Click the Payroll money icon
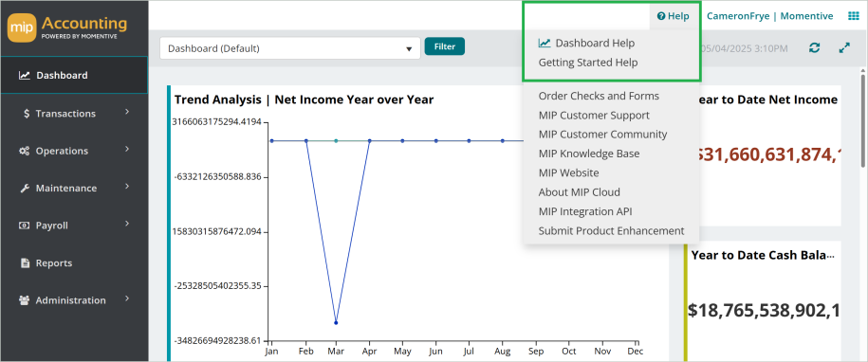The height and width of the screenshot is (362, 868). (25, 226)
